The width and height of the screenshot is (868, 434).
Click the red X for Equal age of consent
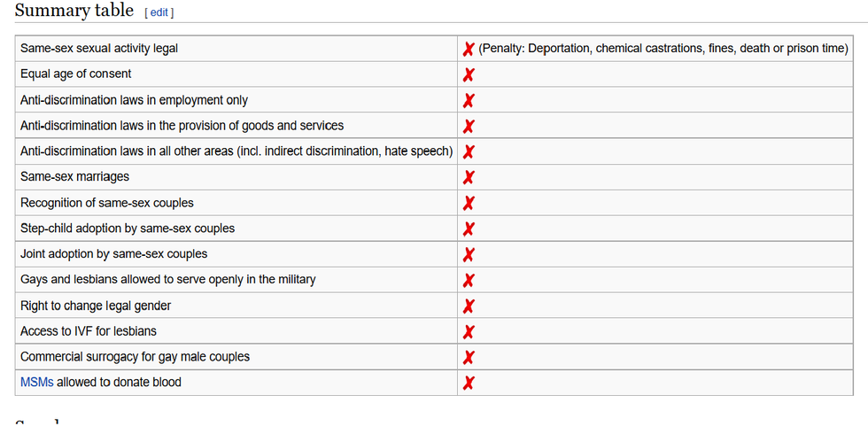point(469,74)
